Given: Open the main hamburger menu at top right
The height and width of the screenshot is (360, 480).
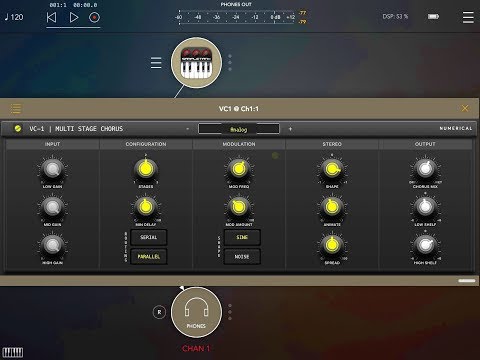Looking at the screenshot, I should coord(468,17).
